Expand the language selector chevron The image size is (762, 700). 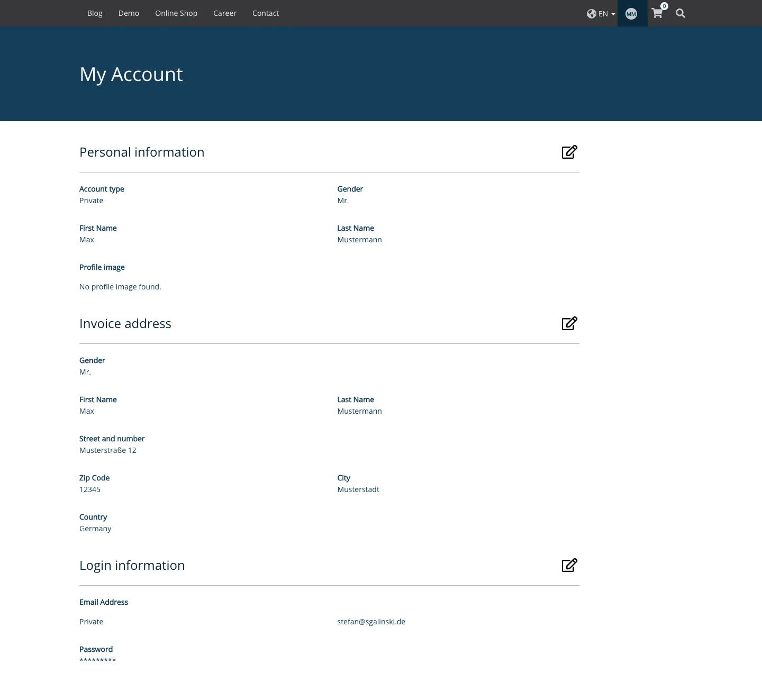coord(612,15)
